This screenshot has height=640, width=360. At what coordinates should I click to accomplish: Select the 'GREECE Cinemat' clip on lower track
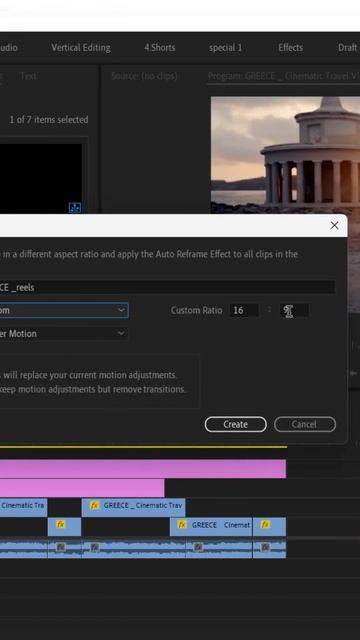pos(211,527)
